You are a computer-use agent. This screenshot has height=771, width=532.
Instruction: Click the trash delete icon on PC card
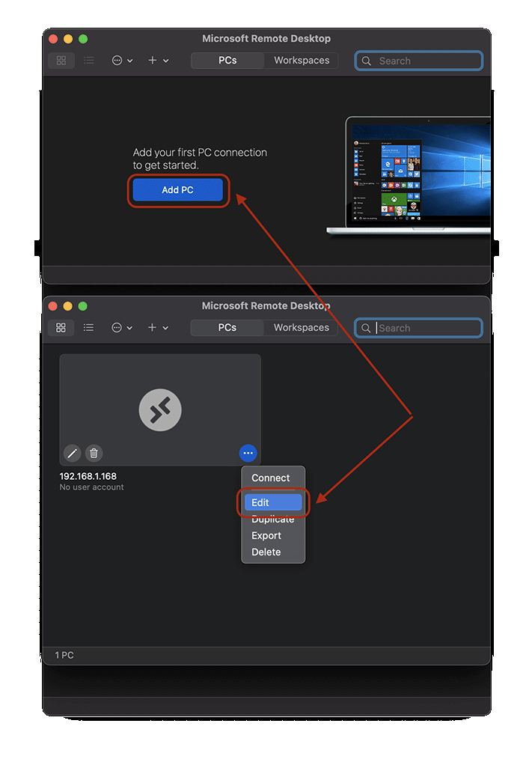(94, 453)
